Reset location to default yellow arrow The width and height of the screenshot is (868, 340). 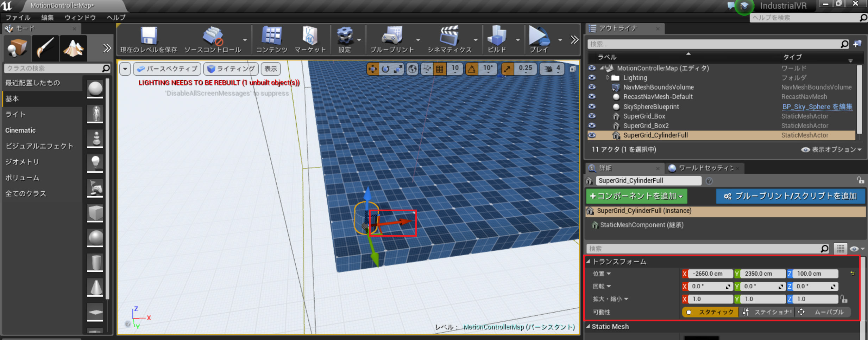click(852, 273)
